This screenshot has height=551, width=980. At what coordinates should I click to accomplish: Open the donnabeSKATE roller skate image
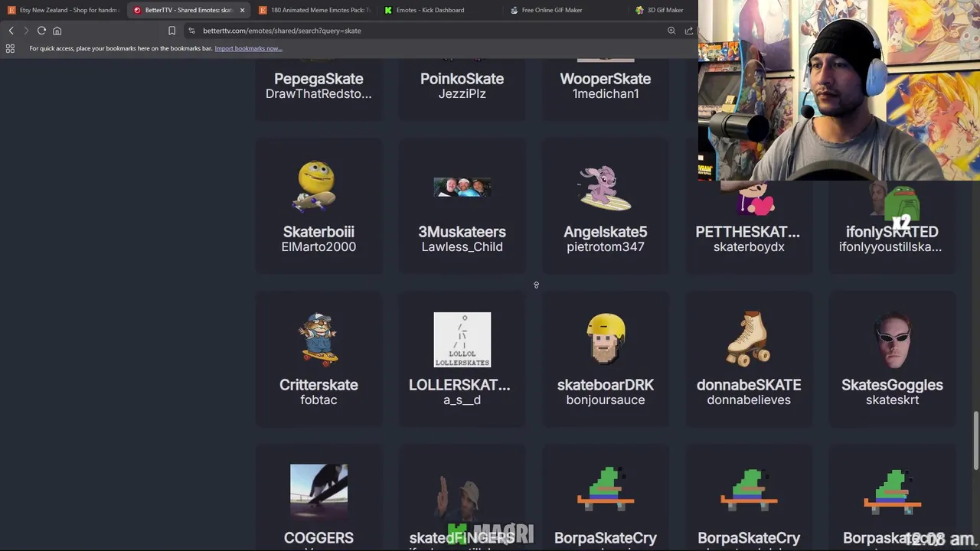tap(749, 339)
